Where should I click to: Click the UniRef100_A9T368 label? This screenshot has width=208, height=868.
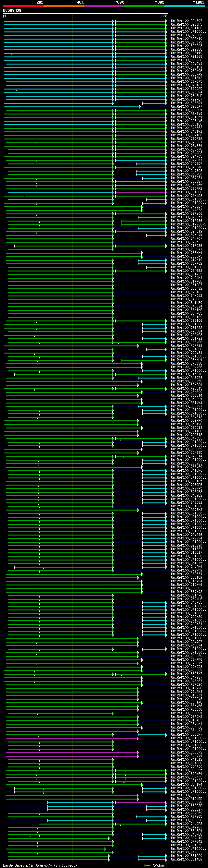(x=187, y=57)
